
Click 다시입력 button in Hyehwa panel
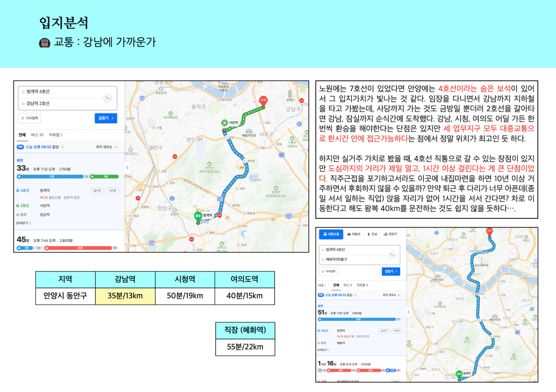click(328, 271)
